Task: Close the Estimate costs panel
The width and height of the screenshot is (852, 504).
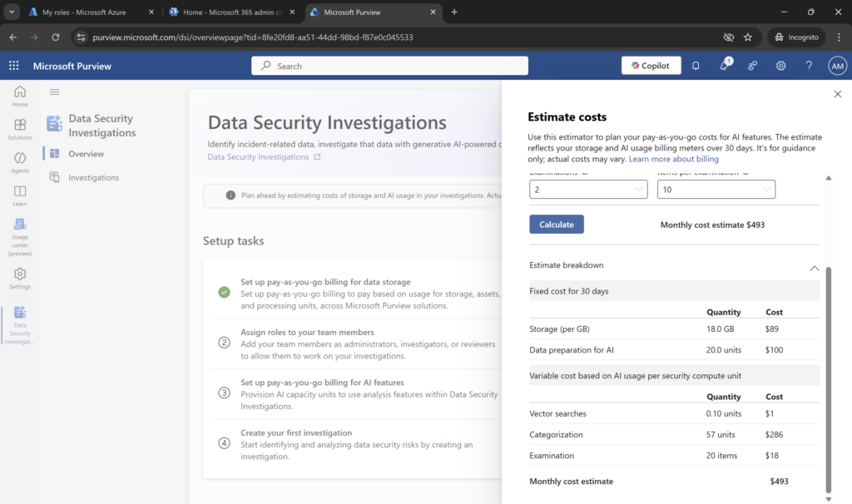Action: coord(837,95)
